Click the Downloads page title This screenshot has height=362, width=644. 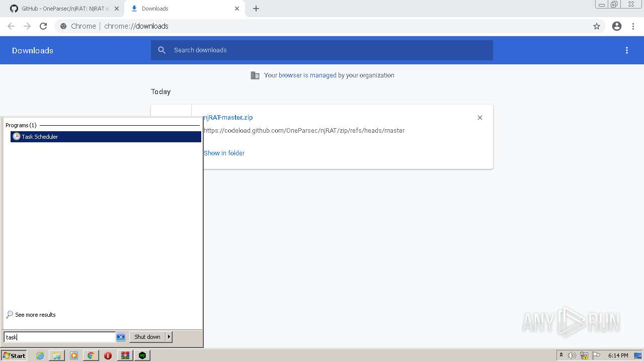33,51
